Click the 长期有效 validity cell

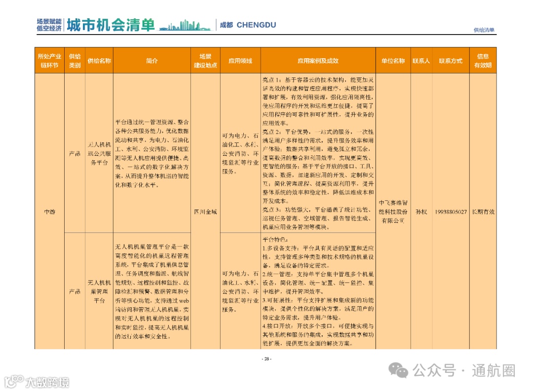coord(483,212)
